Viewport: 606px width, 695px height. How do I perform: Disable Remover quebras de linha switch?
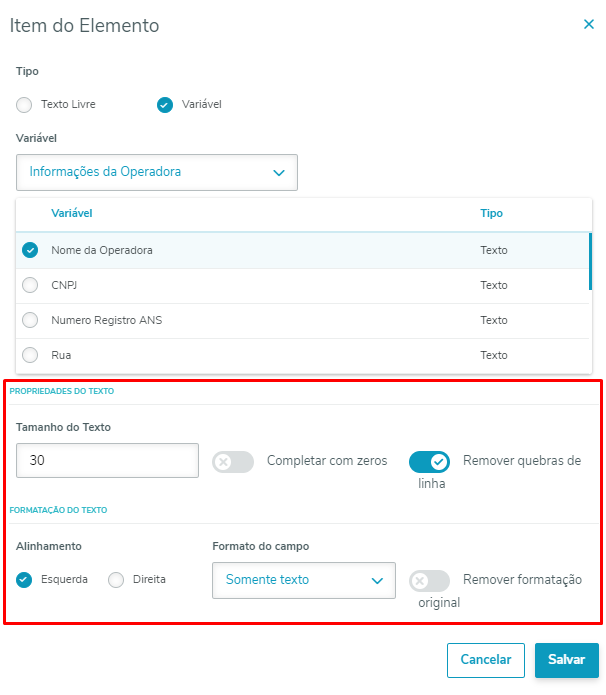pyautogui.click(x=429, y=462)
